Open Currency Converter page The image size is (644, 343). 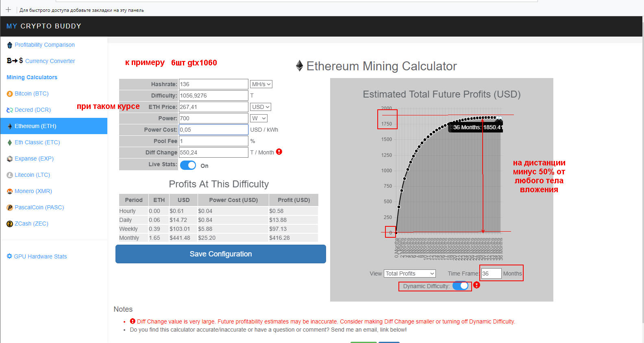(x=50, y=61)
